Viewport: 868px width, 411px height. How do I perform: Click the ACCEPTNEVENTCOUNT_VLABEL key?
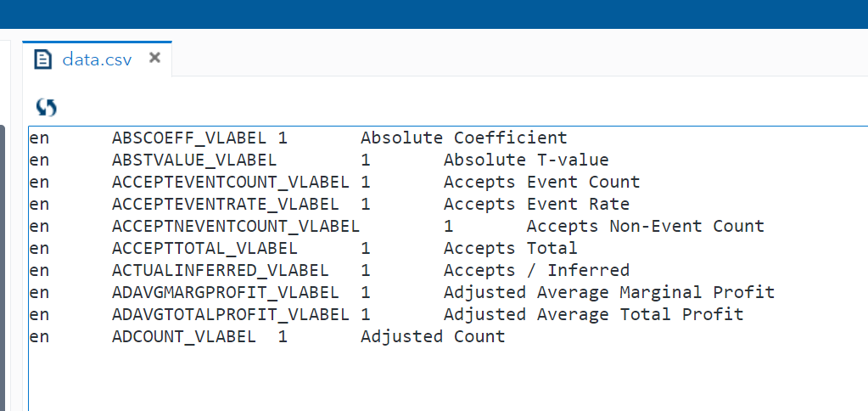pos(236,226)
